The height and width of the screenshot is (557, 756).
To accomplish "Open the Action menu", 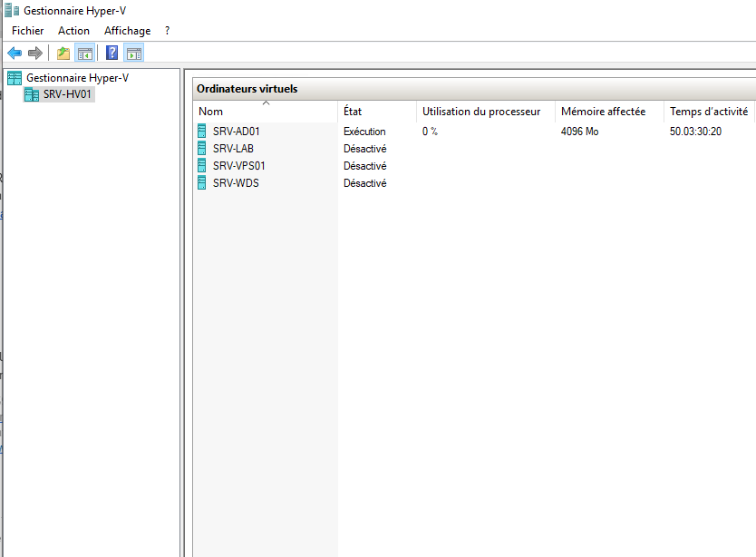I will (73, 31).
